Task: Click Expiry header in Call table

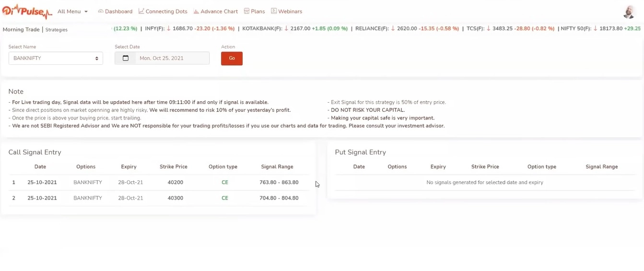Action: coord(129,167)
